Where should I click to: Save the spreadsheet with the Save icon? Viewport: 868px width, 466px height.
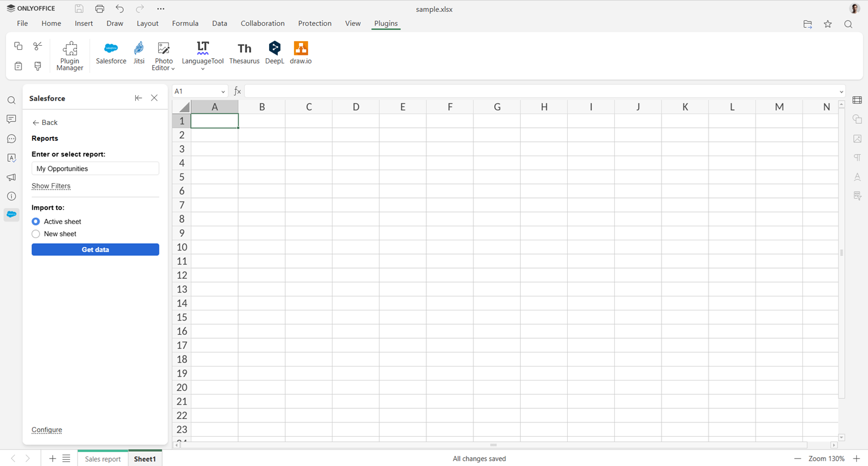coord(79,8)
